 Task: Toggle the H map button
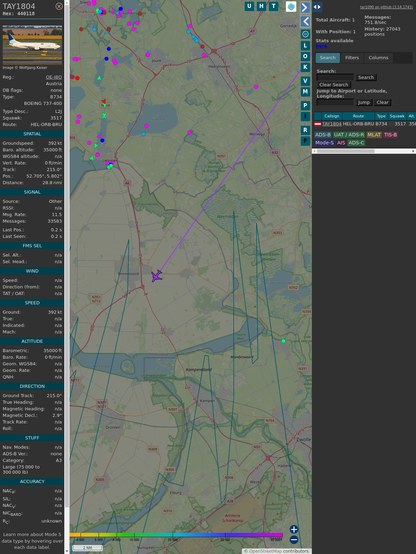click(x=261, y=6)
